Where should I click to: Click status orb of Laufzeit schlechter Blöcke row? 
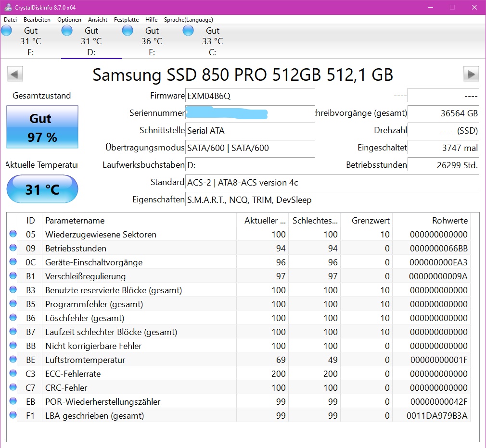click(x=13, y=331)
